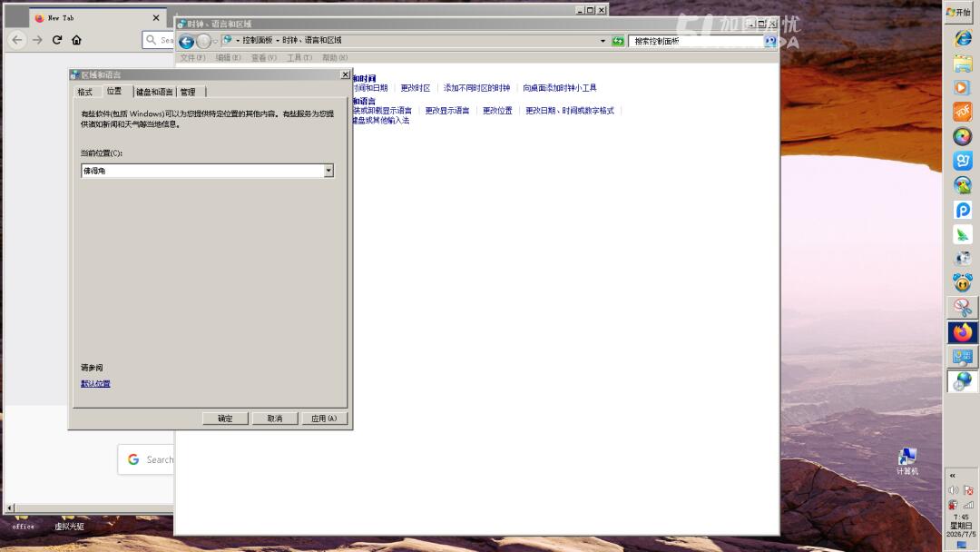This screenshot has height=552, width=980.
Task: Click the 应用(A) button
Action: pyautogui.click(x=324, y=419)
